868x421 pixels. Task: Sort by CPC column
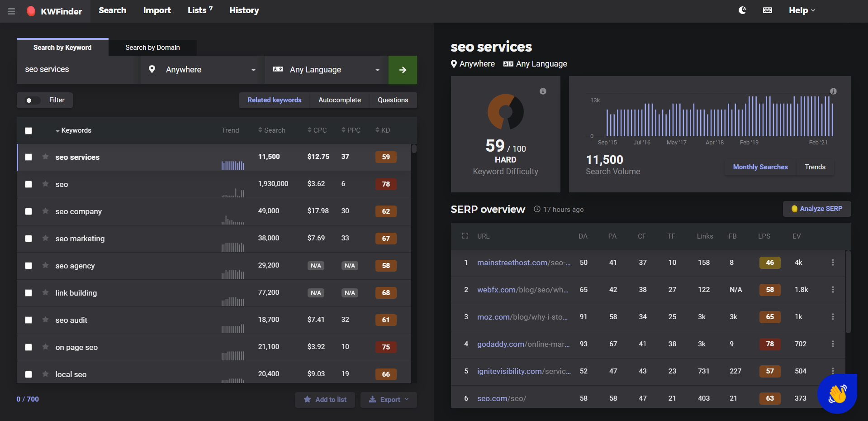click(x=317, y=130)
